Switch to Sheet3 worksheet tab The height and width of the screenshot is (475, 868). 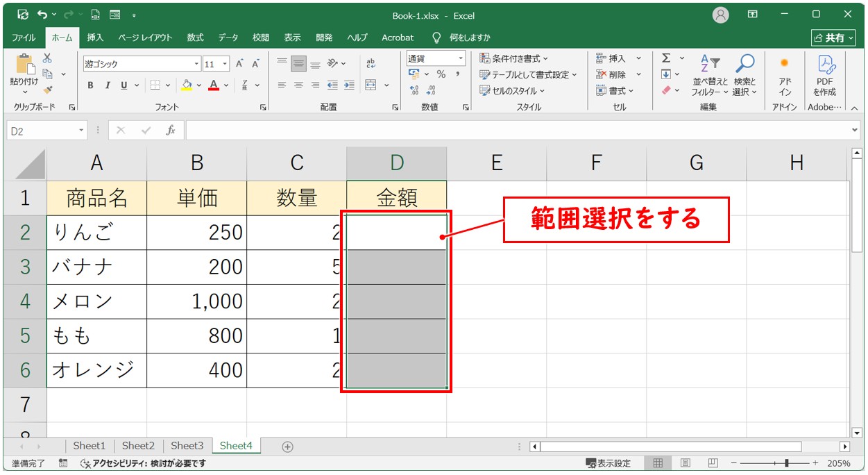tap(187, 446)
